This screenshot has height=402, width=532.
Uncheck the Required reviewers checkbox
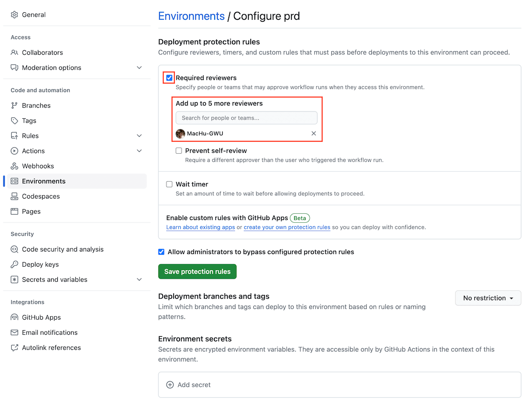click(169, 78)
